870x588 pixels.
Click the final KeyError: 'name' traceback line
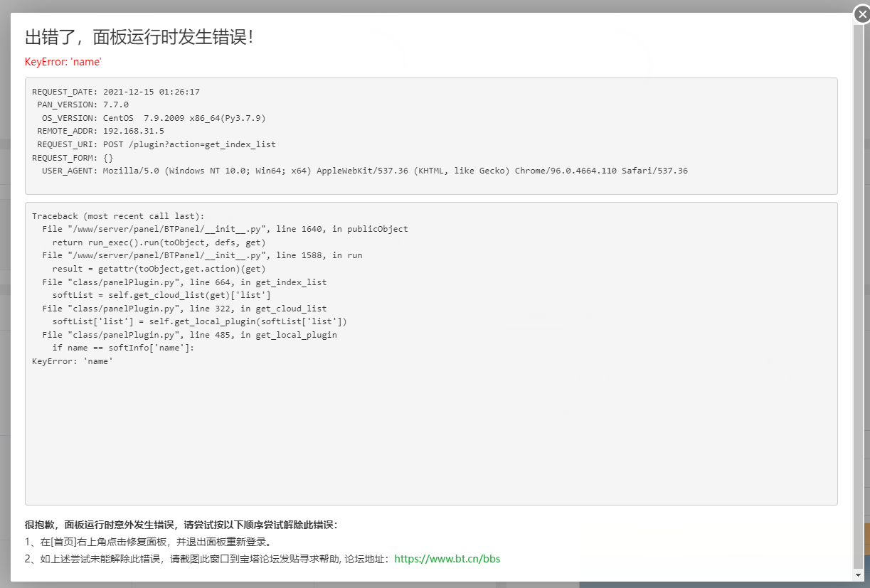tap(73, 361)
